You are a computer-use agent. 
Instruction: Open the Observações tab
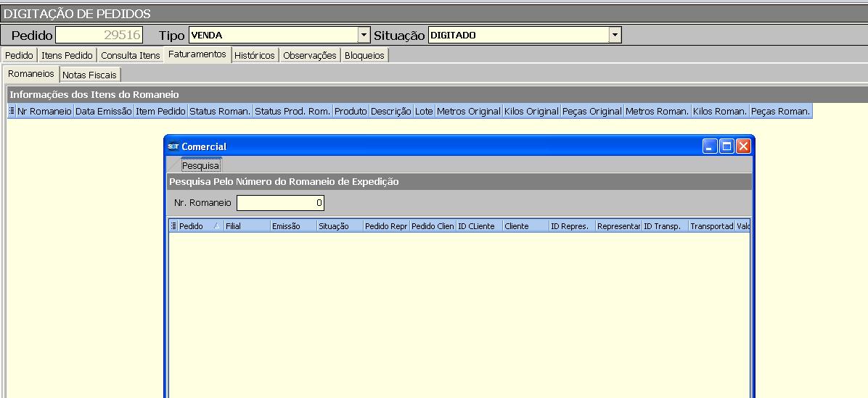coord(310,56)
